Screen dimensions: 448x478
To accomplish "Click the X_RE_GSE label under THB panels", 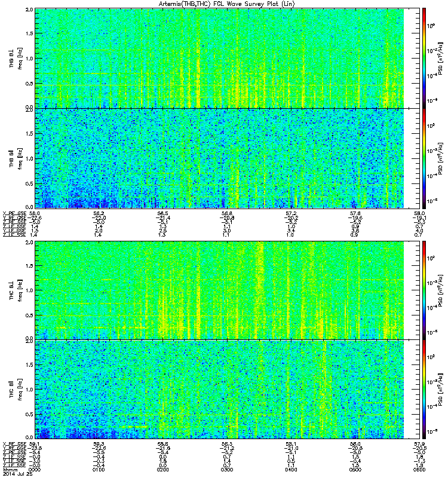I will pyautogui.click(x=14, y=213).
